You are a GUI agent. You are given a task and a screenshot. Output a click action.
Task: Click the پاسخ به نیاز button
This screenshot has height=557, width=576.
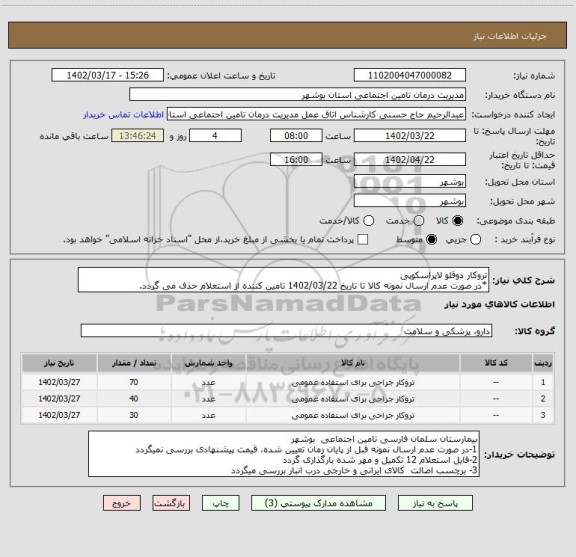(435, 503)
